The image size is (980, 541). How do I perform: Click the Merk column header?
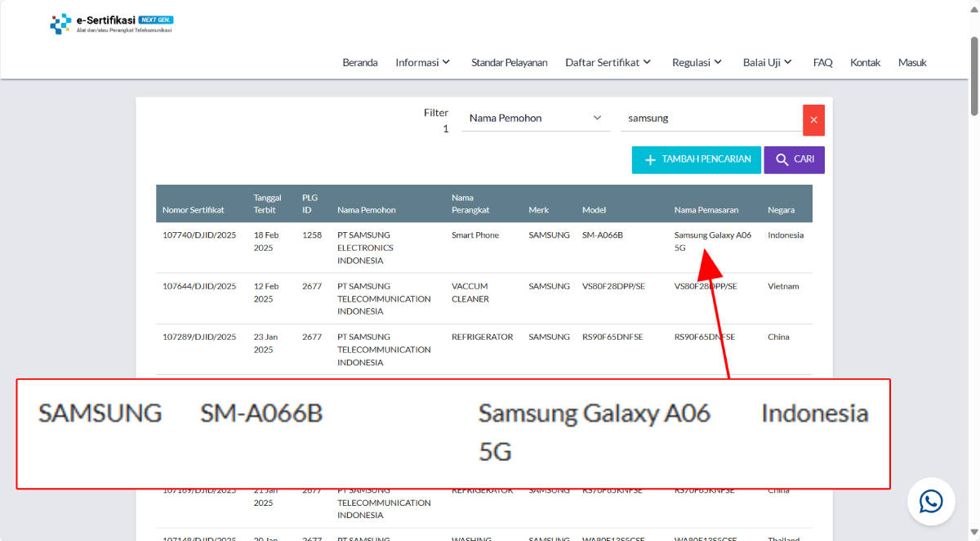pyautogui.click(x=539, y=210)
